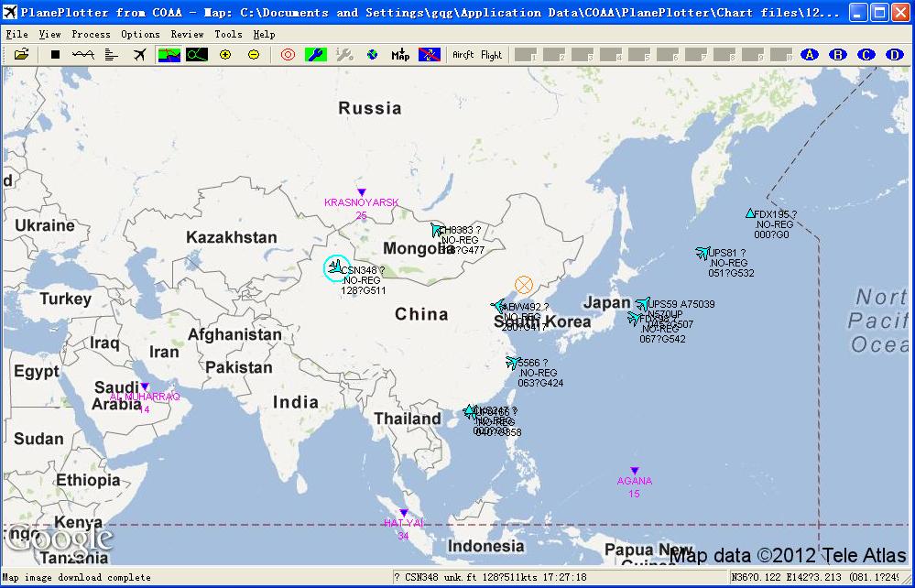
Task: Download a map using the Map icon
Action: coord(400,55)
